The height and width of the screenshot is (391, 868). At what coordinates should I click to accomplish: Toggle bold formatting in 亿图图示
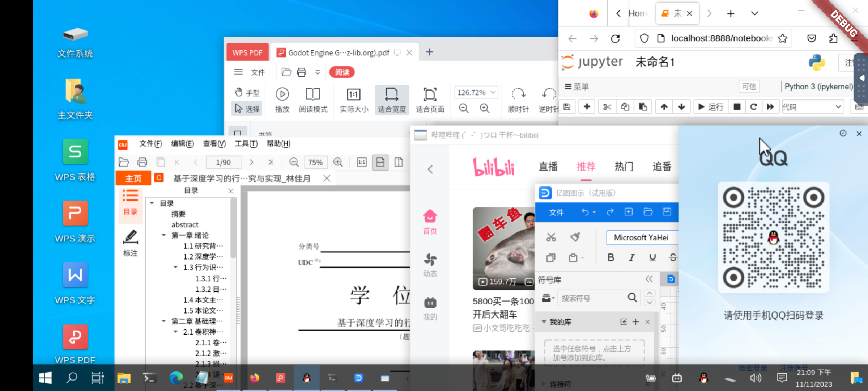pyautogui.click(x=610, y=257)
